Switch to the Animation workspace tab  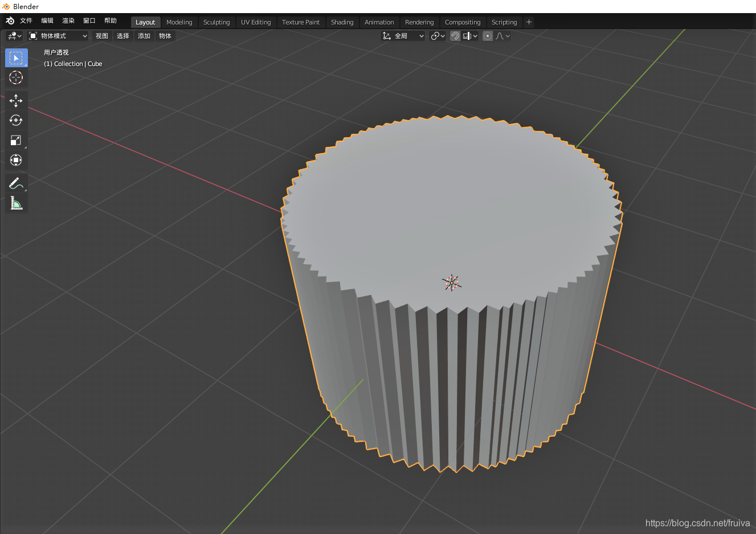[x=379, y=22]
